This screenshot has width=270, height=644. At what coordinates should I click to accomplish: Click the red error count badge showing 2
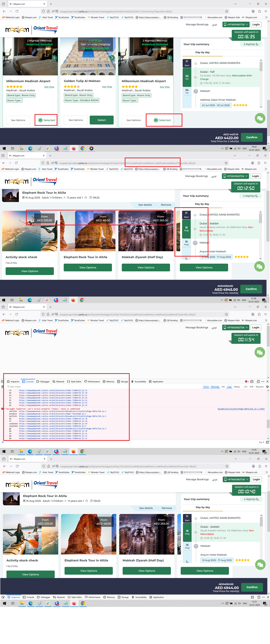click(x=247, y=382)
